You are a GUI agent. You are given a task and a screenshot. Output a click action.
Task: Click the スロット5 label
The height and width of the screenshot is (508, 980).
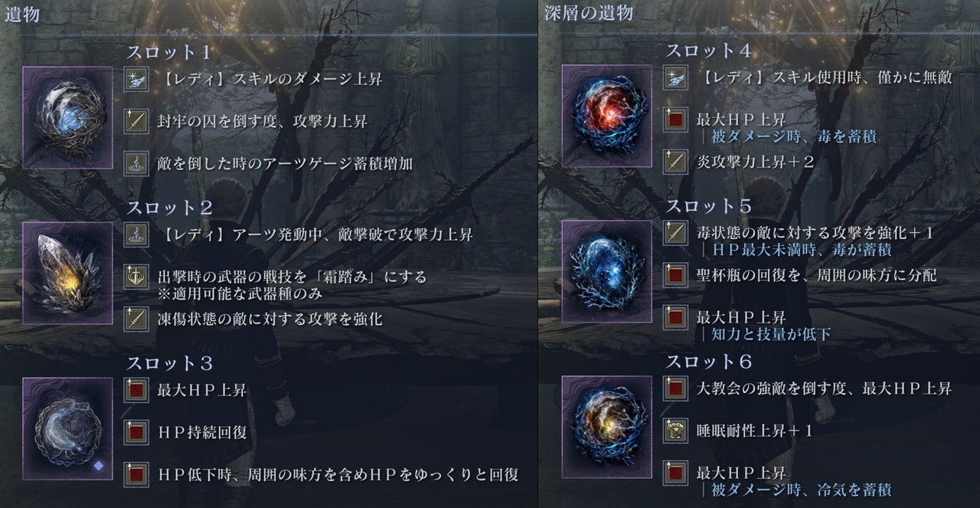click(x=709, y=207)
